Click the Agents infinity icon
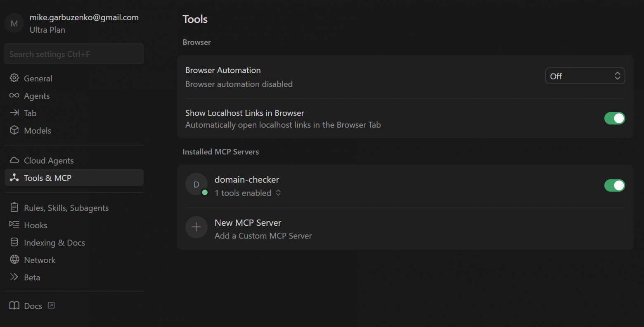 click(x=14, y=95)
